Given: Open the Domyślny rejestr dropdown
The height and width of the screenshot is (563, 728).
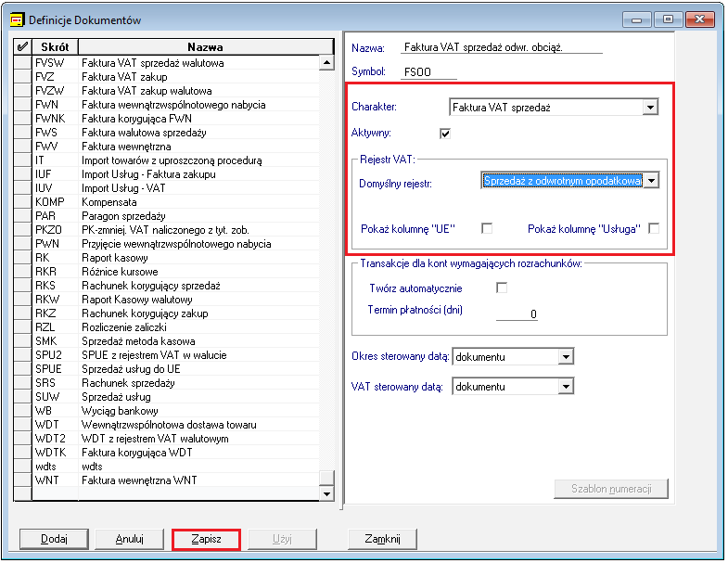Looking at the screenshot, I should [x=651, y=181].
